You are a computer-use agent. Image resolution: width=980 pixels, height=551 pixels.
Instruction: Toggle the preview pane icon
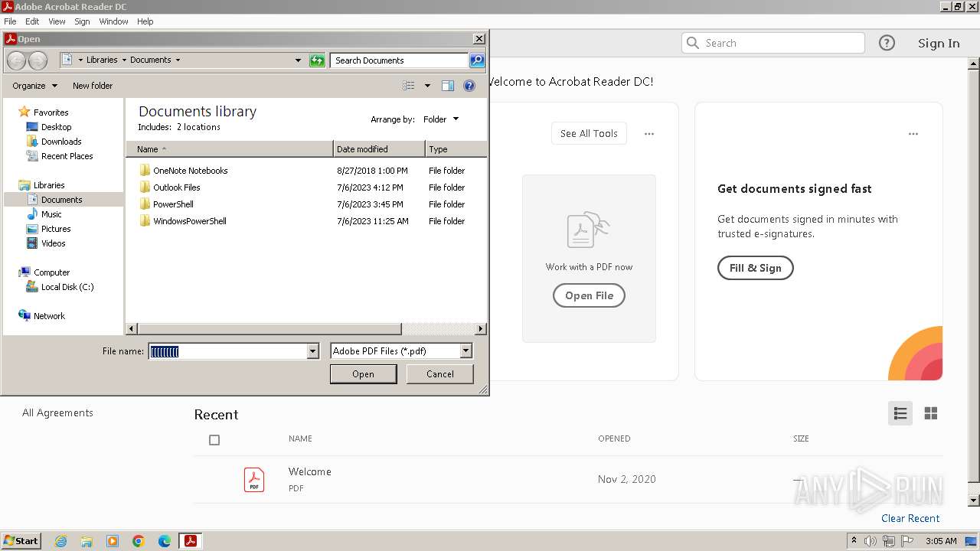pos(448,86)
